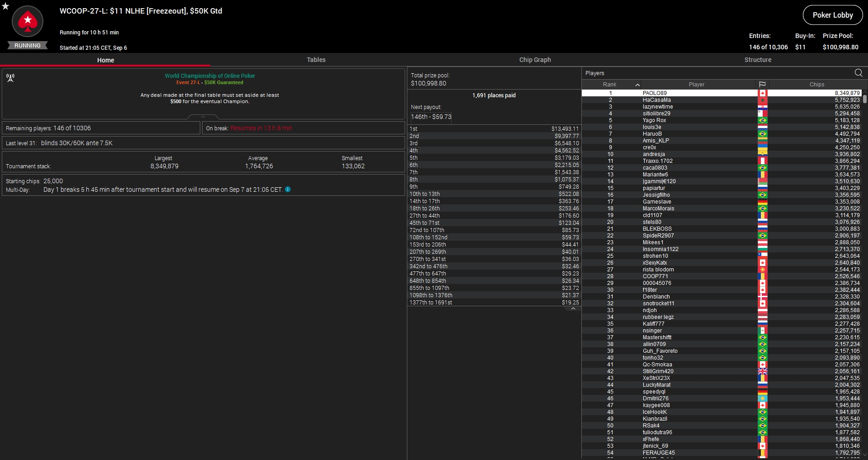Click the flag icon next to strohen10
Image resolution: width=868 pixels, height=460 pixels.
[763, 256]
